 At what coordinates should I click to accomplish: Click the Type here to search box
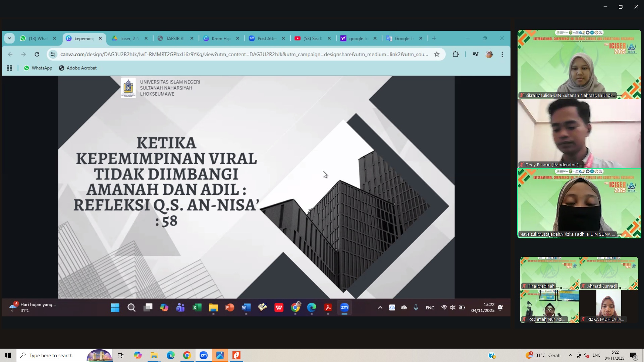pos(50,355)
